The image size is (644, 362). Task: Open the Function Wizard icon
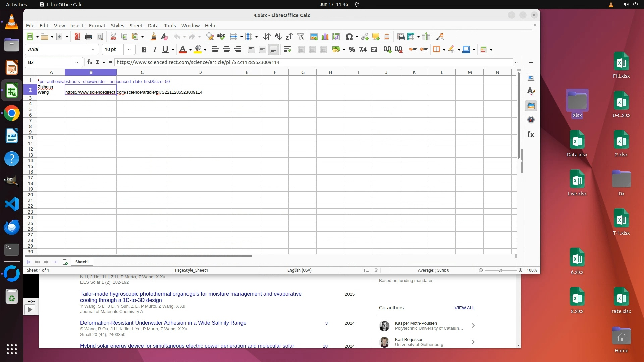click(90, 62)
